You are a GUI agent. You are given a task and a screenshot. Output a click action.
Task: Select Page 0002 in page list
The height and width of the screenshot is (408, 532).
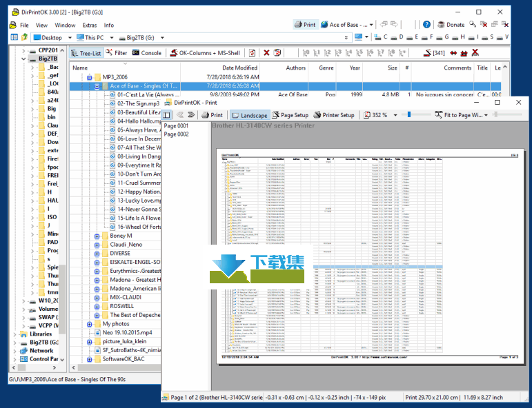(x=176, y=134)
